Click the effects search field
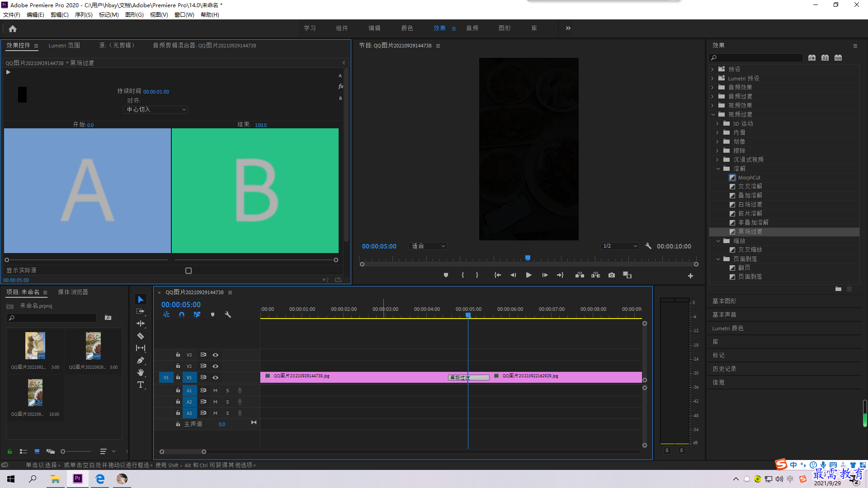 tap(756, 58)
